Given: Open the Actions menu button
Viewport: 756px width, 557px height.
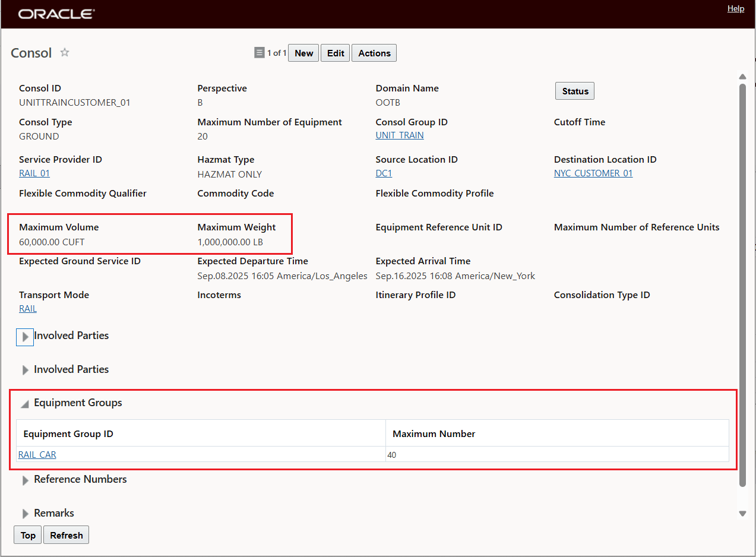Looking at the screenshot, I should tap(374, 53).
